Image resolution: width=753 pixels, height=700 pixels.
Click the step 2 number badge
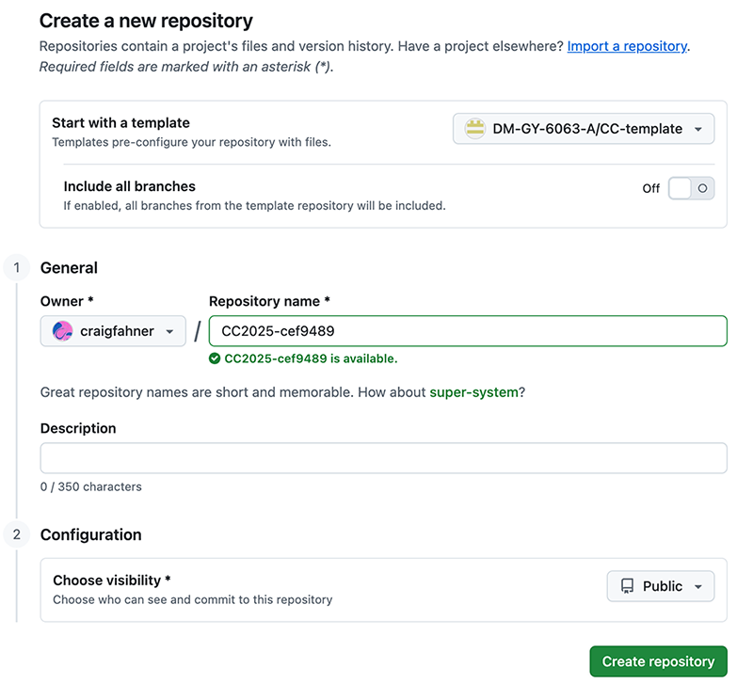click(16, 534)
